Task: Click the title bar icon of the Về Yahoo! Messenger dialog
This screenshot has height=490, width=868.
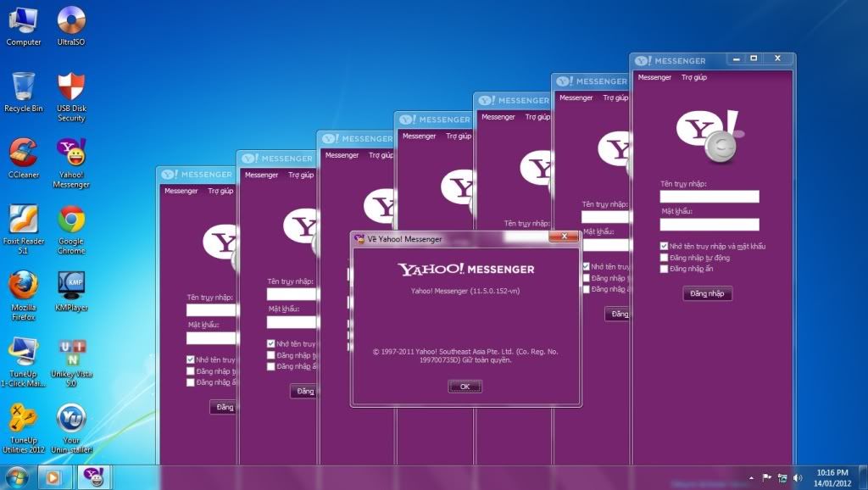Action: click(359, 238)
